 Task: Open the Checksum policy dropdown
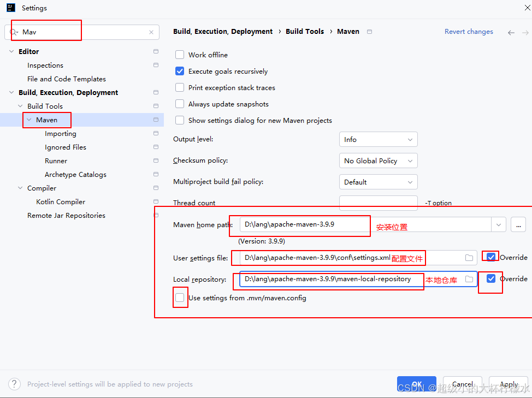pyautogui.click(x=378, y=161)
